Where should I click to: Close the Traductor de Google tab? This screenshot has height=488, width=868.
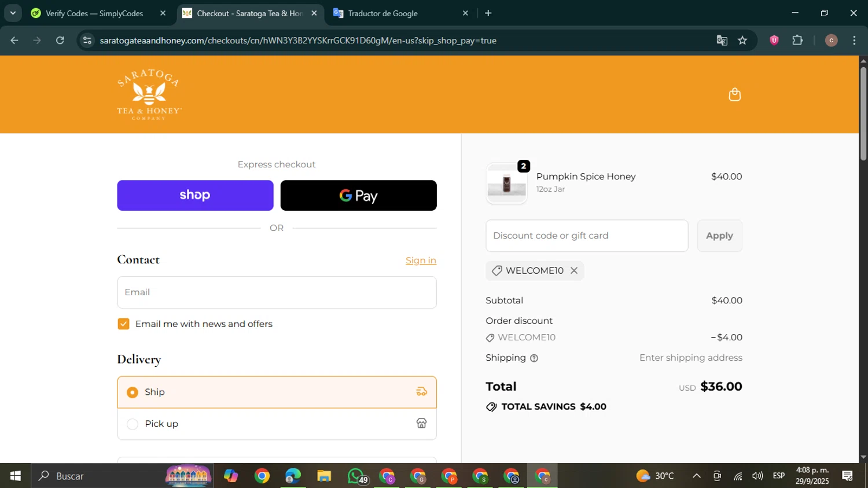click(465, 13)
